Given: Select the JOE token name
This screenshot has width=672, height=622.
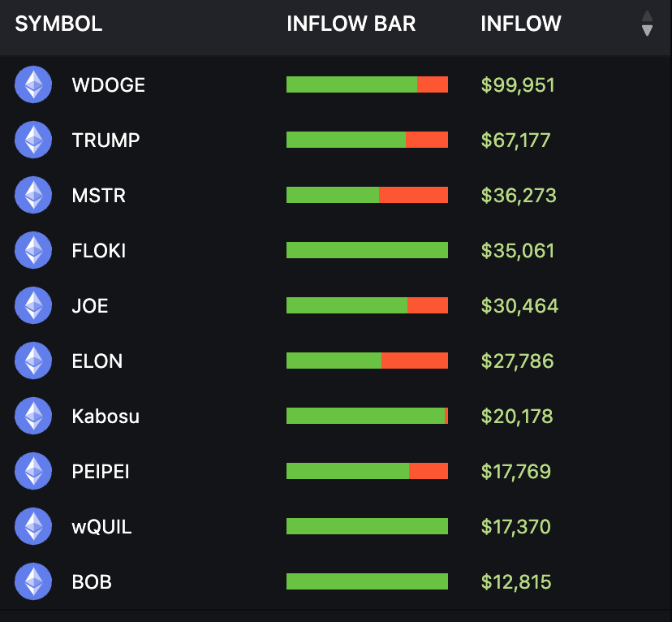Looking at the screenshot, I should [90, 305].
